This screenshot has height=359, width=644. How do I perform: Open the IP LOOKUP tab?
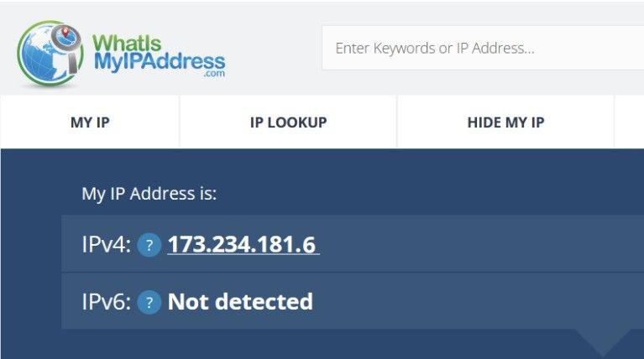(288, 122)
